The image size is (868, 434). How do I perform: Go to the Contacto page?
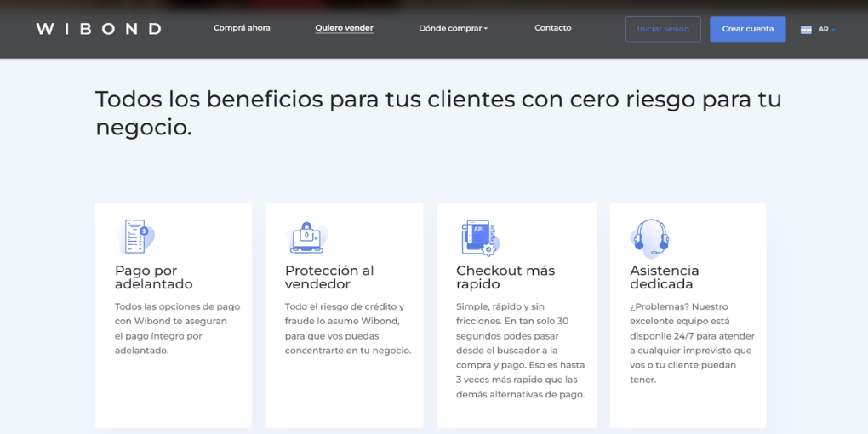552,28
